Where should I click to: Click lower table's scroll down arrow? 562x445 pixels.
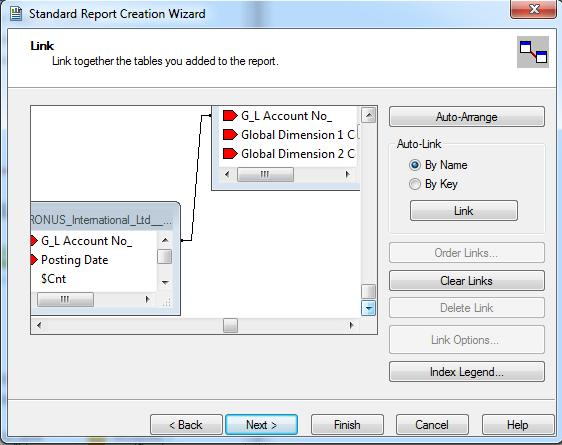(x=165, y=282)
